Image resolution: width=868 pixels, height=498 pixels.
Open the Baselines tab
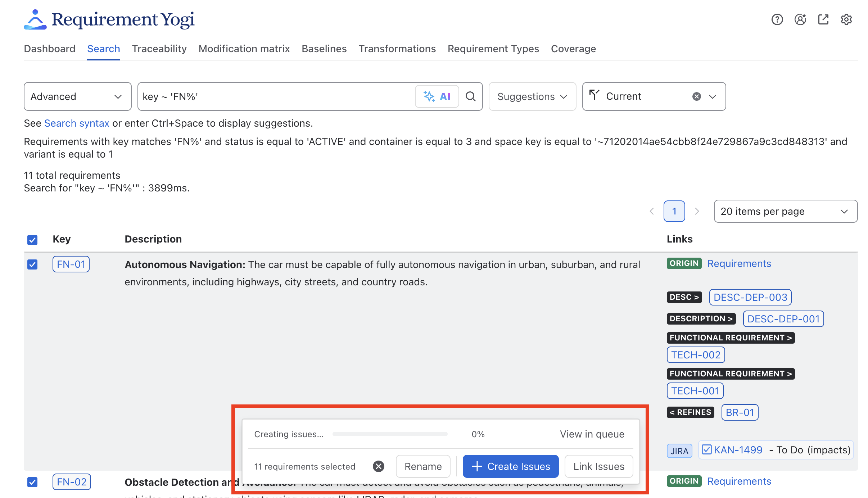[x=324, y=49]
